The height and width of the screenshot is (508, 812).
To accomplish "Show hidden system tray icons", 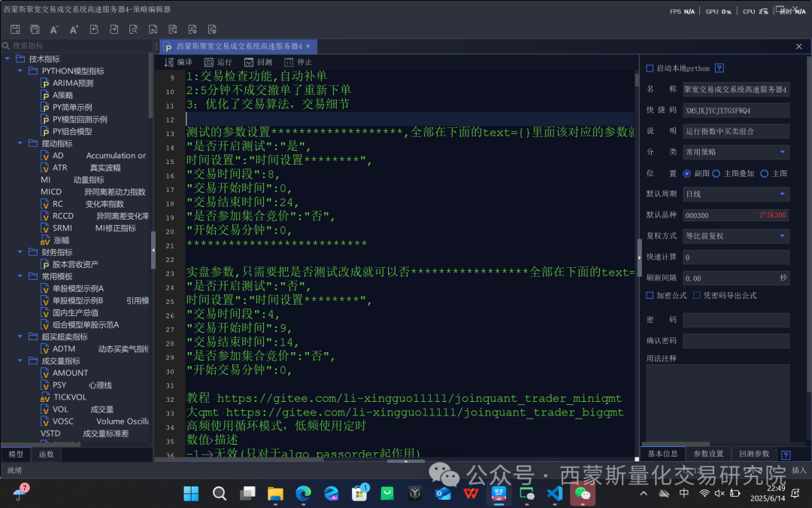I will click(x=643, y=493).
